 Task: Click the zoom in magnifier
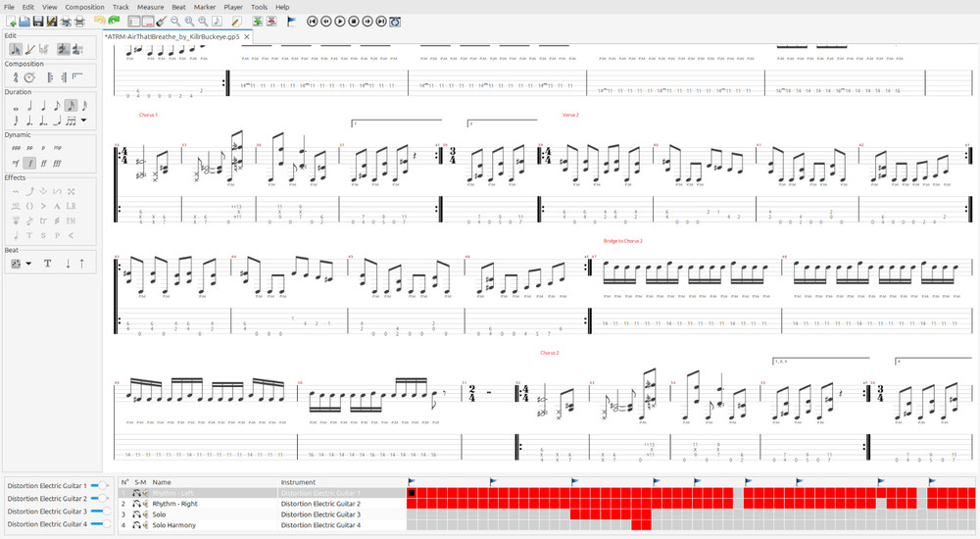203,22
